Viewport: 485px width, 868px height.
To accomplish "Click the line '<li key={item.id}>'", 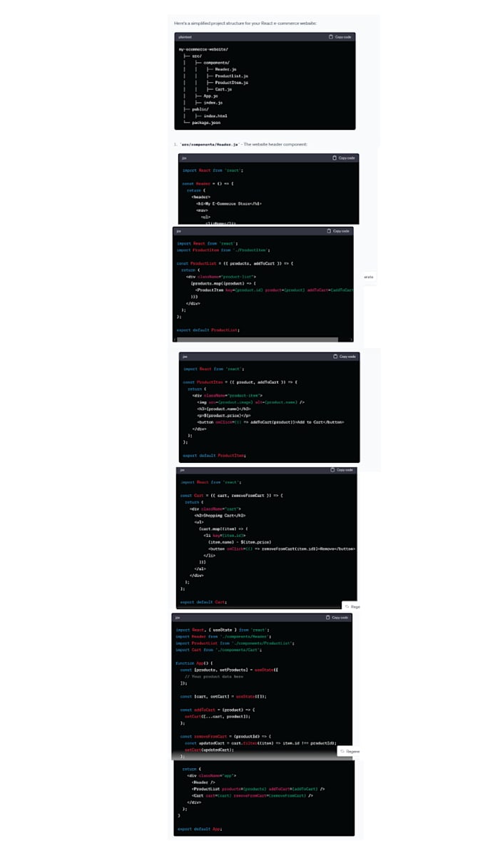I will [224, 535].
